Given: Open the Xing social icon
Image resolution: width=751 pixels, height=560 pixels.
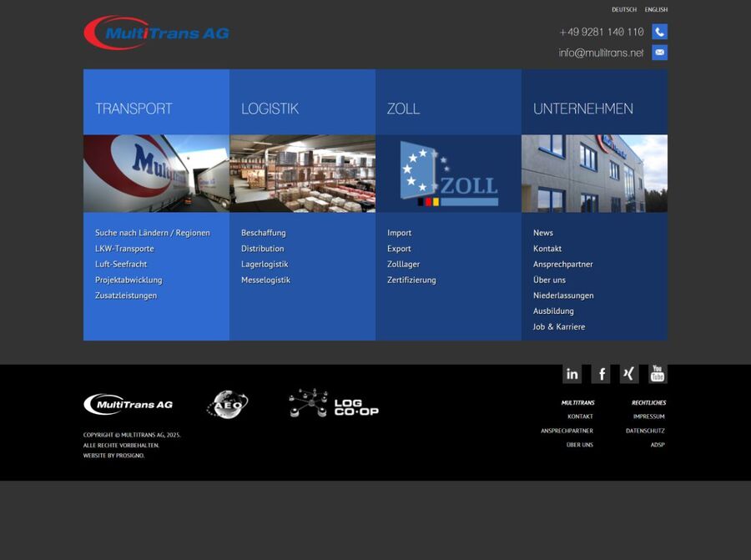Looking at the screenshot, I should pyautogui.click(x=629, y=374).
